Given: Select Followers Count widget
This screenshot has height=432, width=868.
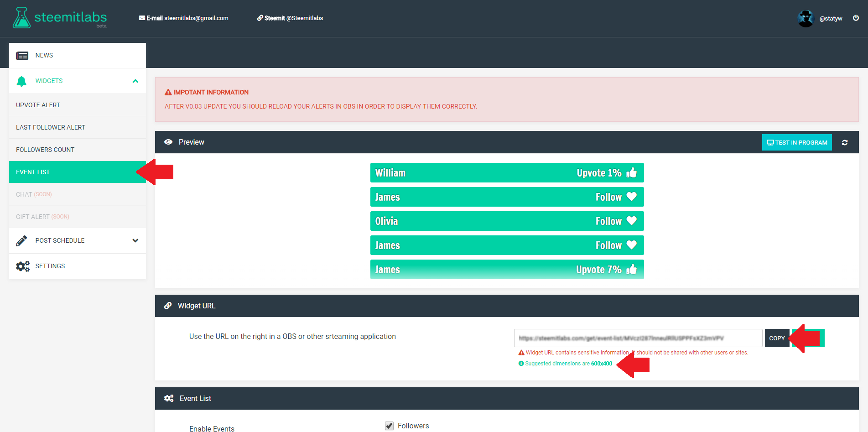Looking at the screenshot, I should coord(78,150).
